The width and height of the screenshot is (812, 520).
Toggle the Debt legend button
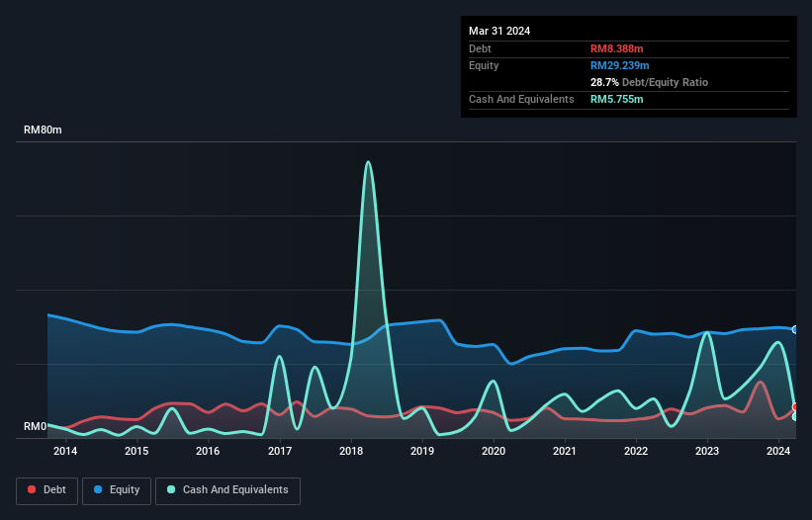point(47,490)
